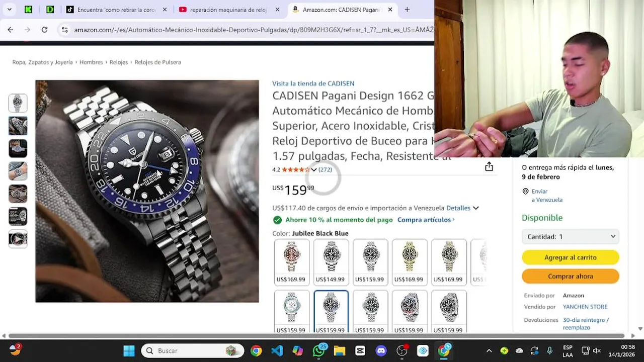
Task: Click the microphone tray icon
Action: 550,350
